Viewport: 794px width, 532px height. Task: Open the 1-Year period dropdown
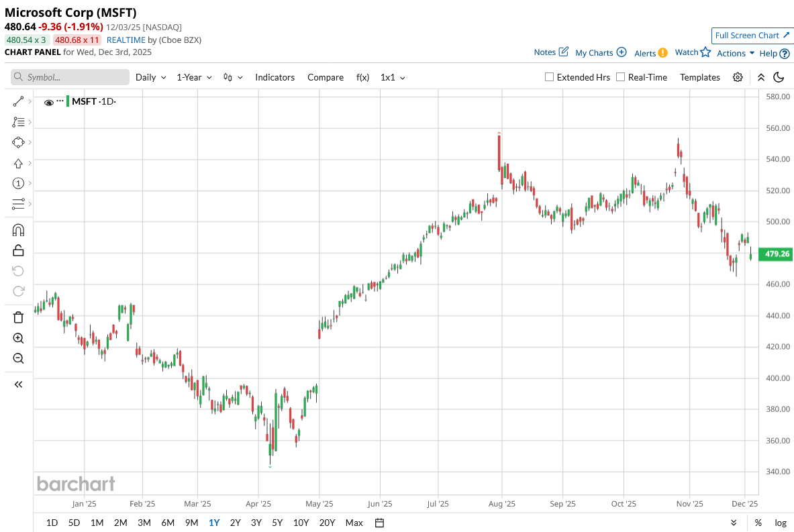[194, 77]
